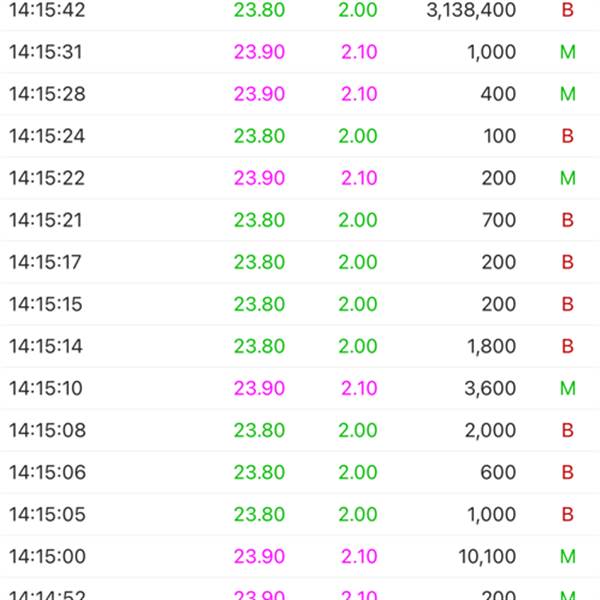Select the 400 volume at 14:15:28

(498, 94)
